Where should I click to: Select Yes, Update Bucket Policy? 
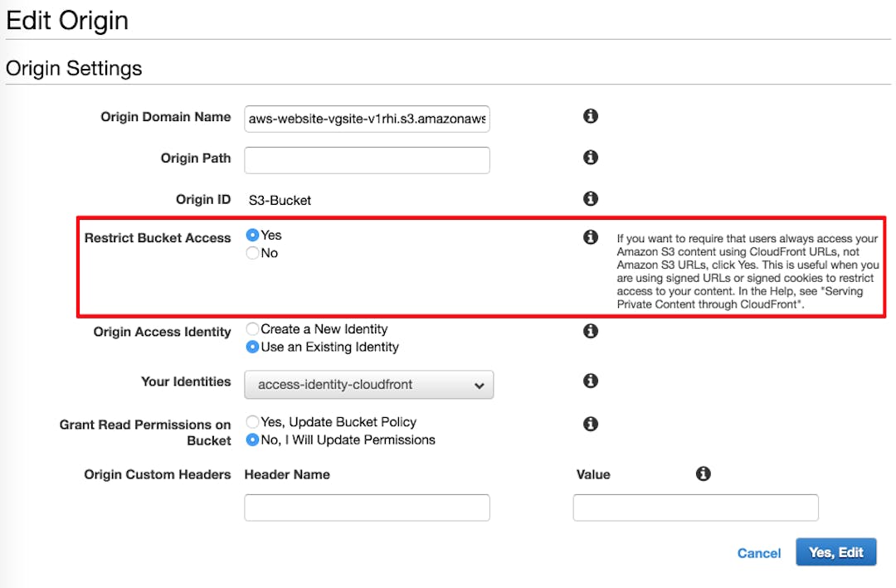pyautogui.click(x=251, y=420)
